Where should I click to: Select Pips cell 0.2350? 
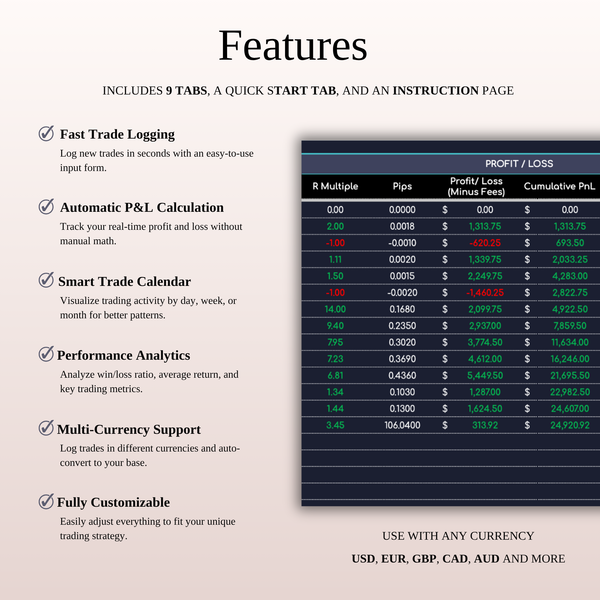(x=402, y=326)
